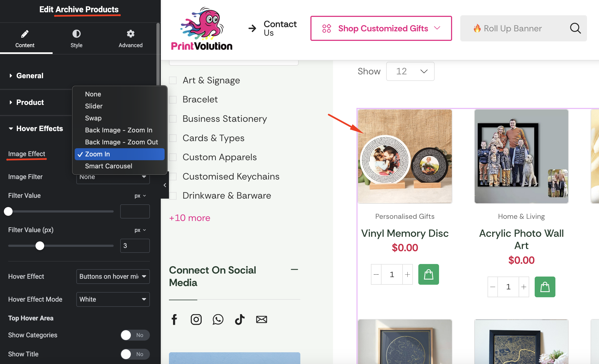Increase Vinyl Memory Disc quantity
The image size is (599, 364).
pos(407,274)
